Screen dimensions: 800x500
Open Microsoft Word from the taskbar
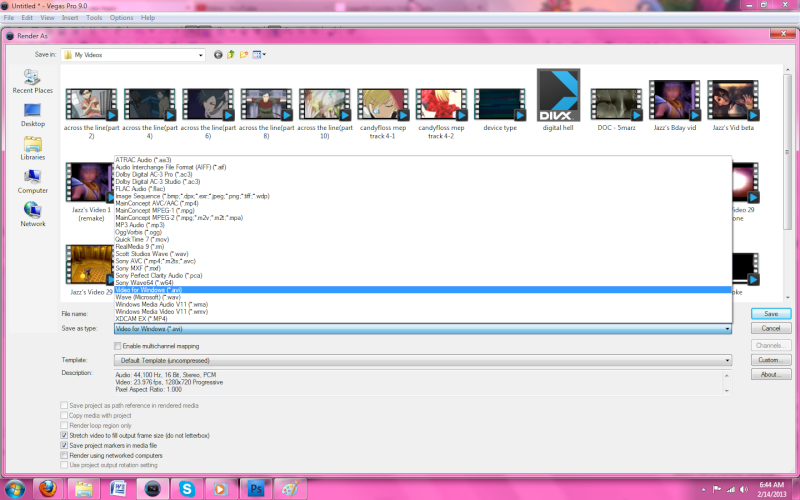[x=118, y=489]
